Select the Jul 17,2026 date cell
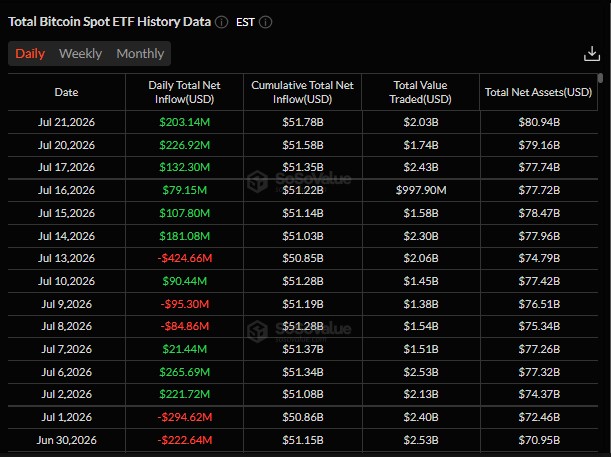The width and height of the screenshot is (611, 457). click(x=66, y=167)
